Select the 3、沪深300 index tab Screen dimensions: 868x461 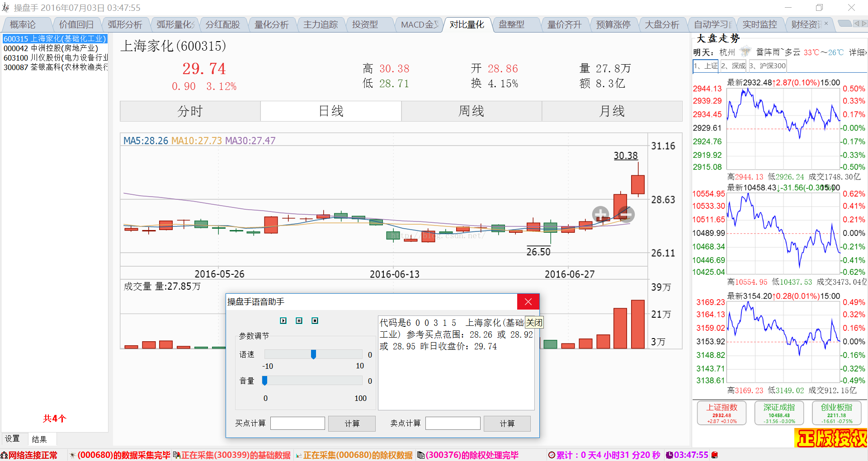coord(768,66)
